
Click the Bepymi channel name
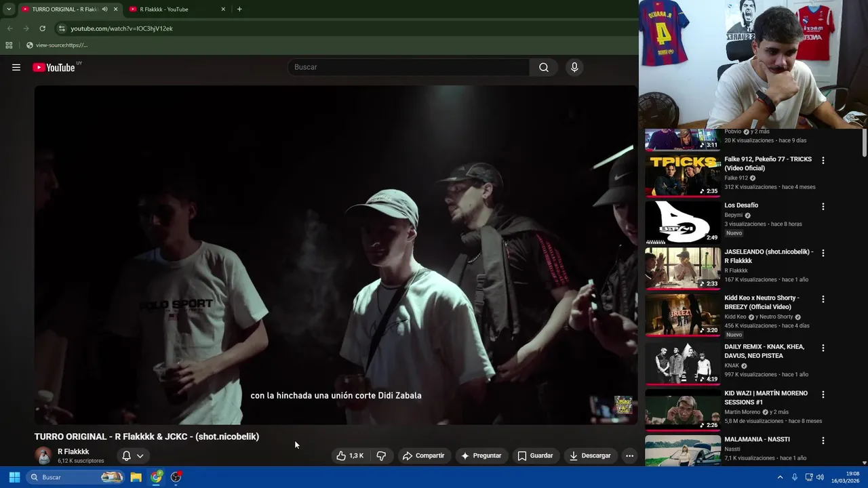[733, 216]
